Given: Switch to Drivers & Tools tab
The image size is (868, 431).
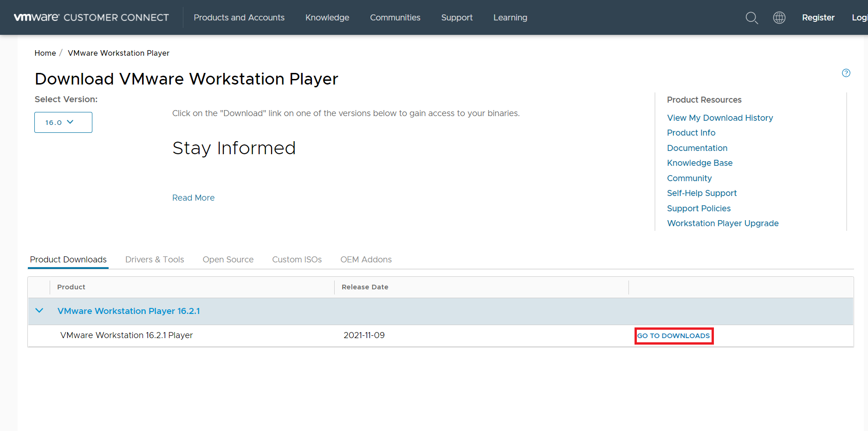Looking at the screenshot, I should point(155,260).
